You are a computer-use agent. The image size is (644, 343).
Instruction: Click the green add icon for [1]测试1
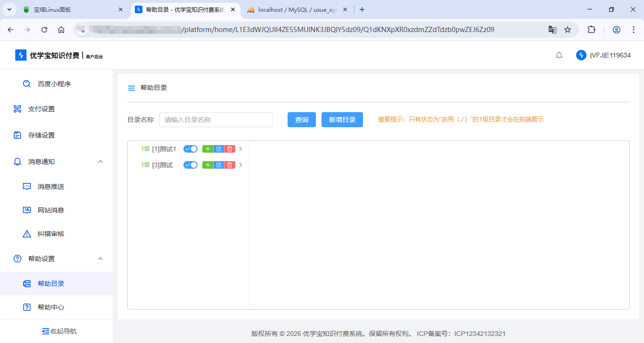click(207, 149)
